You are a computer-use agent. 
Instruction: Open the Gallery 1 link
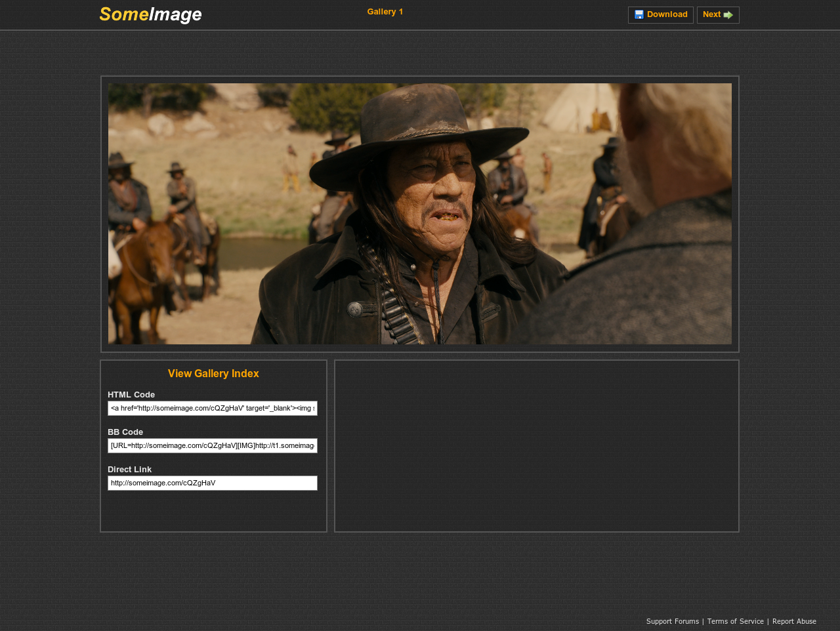[x=385, y=12]
